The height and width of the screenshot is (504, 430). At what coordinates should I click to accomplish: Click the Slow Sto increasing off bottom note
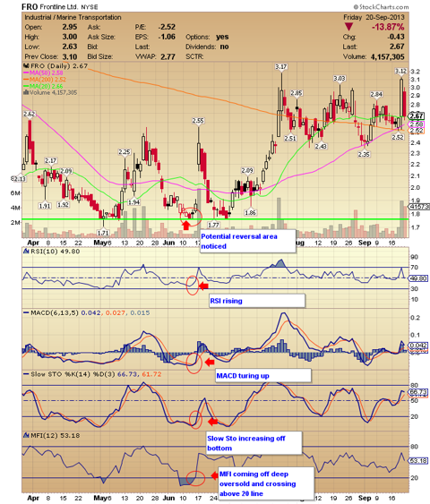click(x=254, y=443)
